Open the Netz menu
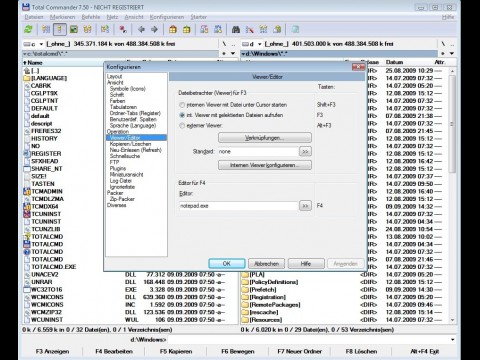This screenshot has width=480, height=360. [112, 17]
